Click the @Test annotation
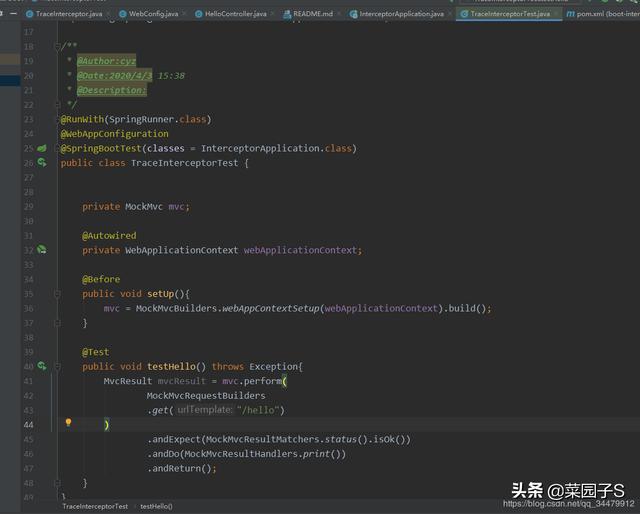This screenshot has height=514, width=640. [x=96, y=352]
